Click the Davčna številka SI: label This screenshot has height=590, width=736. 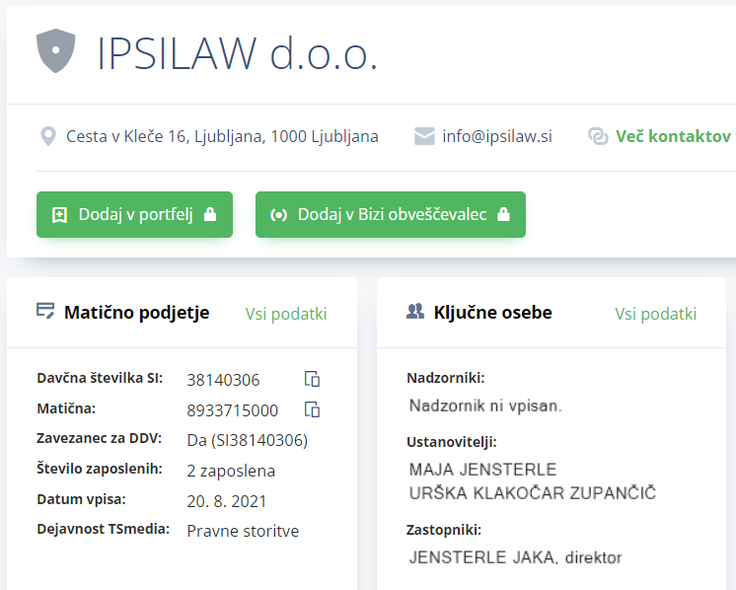100,378
